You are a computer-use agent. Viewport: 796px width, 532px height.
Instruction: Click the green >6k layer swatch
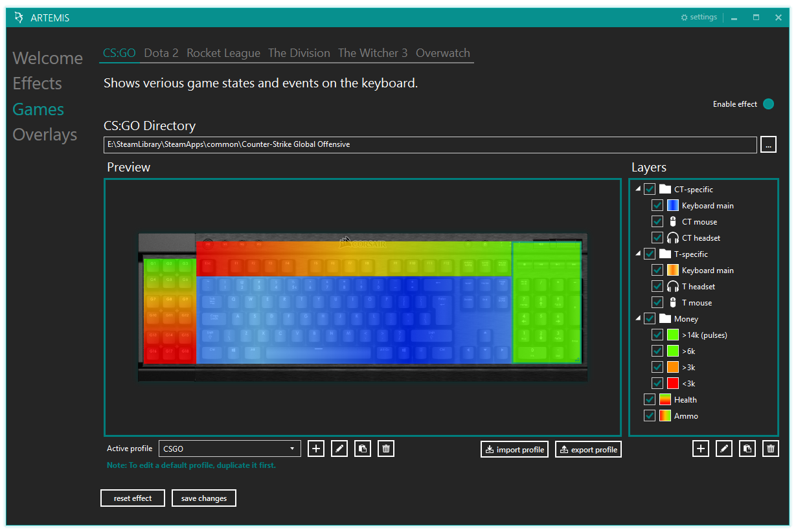[673, 351]
